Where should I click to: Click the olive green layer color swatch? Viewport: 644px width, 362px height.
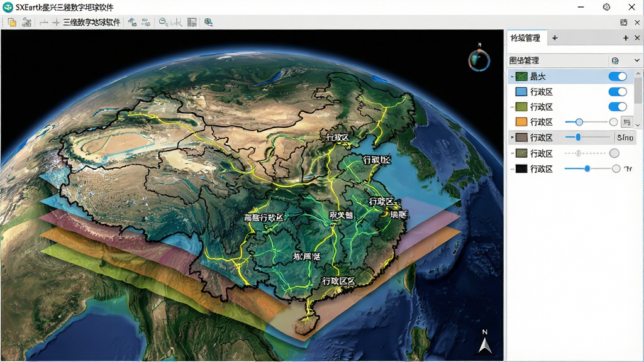tap(521, 107)
